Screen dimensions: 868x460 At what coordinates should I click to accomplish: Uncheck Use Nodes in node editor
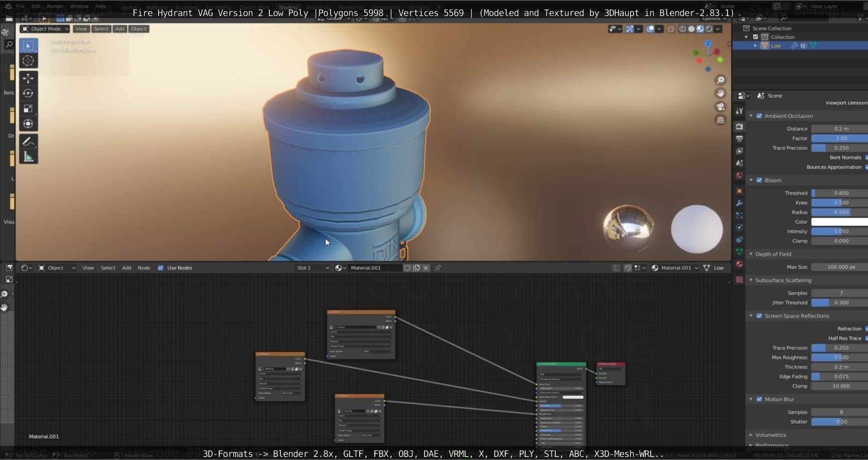coord(161,268)
